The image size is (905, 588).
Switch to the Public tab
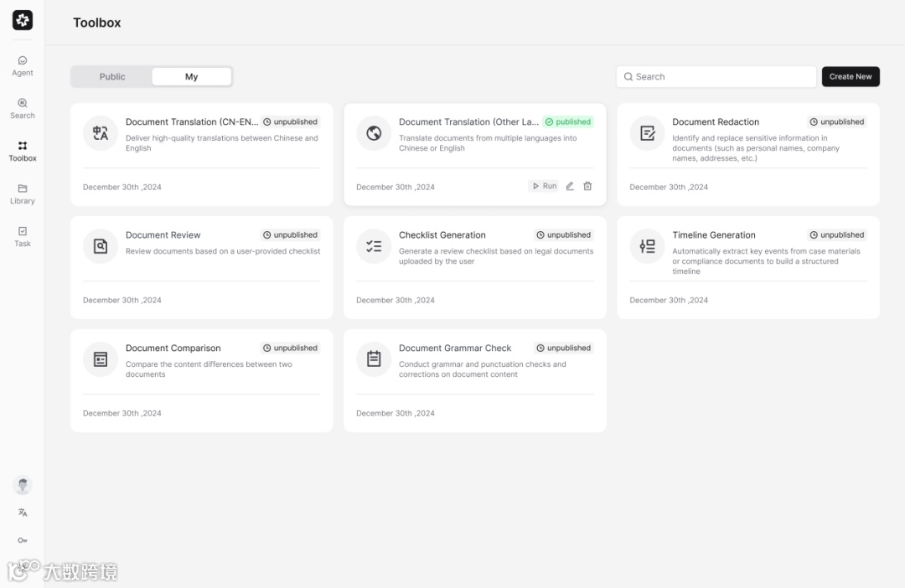112,77
